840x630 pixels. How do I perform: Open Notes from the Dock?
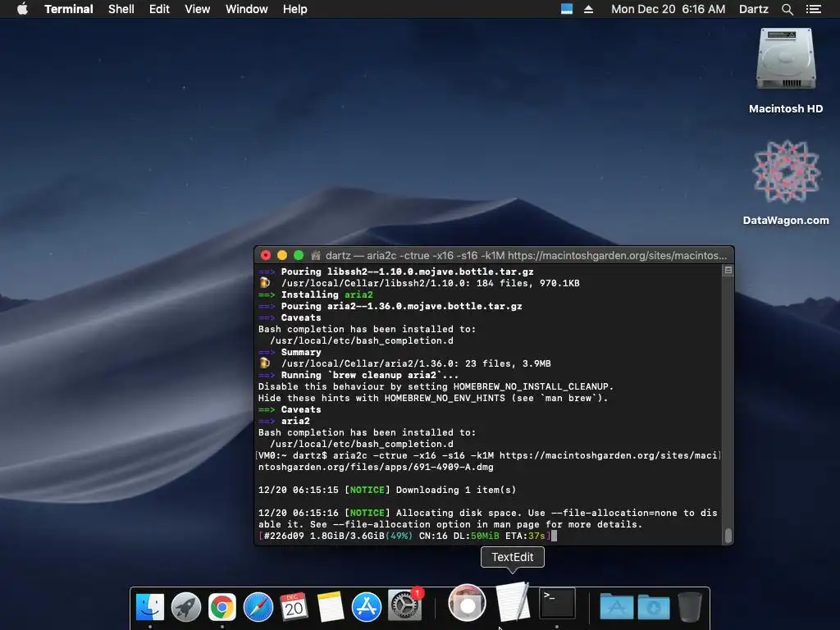pos(330,607)
